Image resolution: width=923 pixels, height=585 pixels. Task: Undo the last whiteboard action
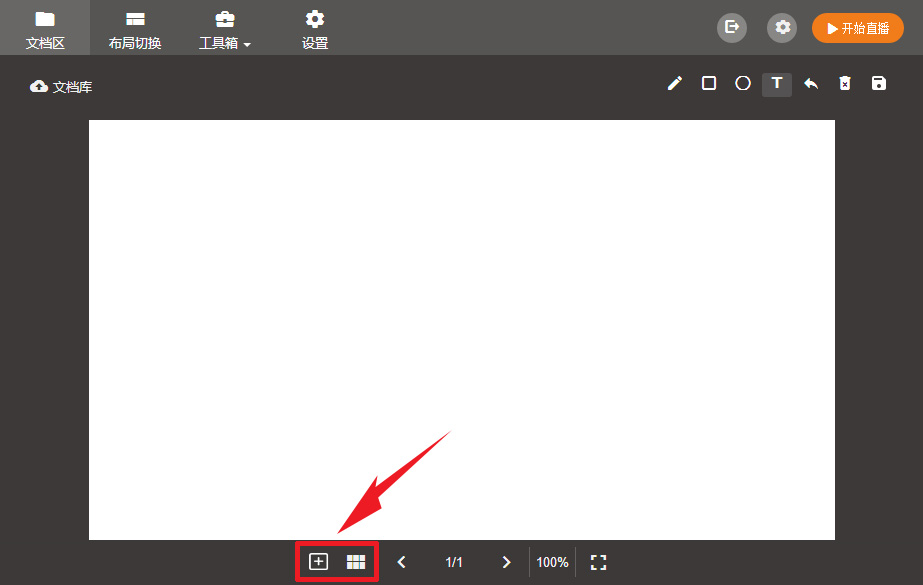[x=811, y=84]
